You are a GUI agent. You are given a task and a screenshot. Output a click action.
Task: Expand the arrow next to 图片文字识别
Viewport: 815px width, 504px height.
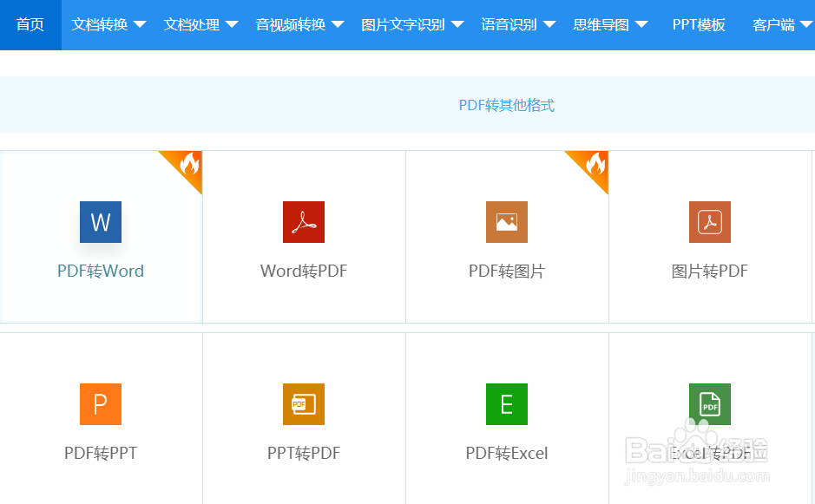(x=457, y=24)
